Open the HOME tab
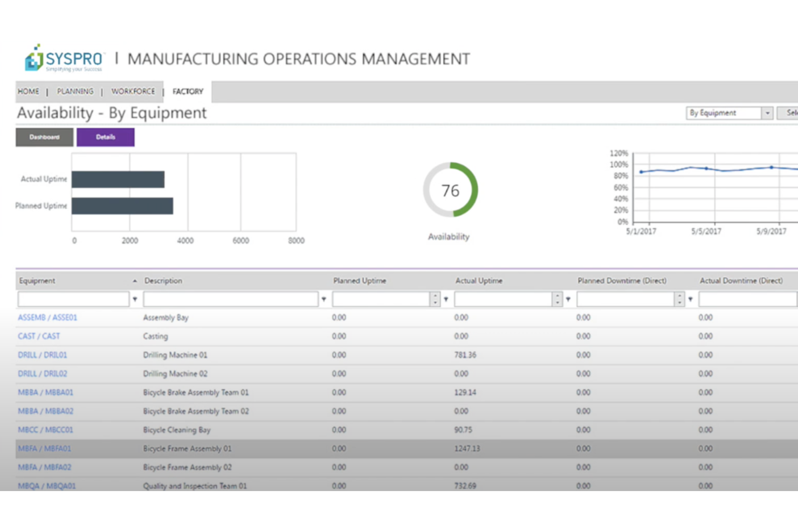 29,92
